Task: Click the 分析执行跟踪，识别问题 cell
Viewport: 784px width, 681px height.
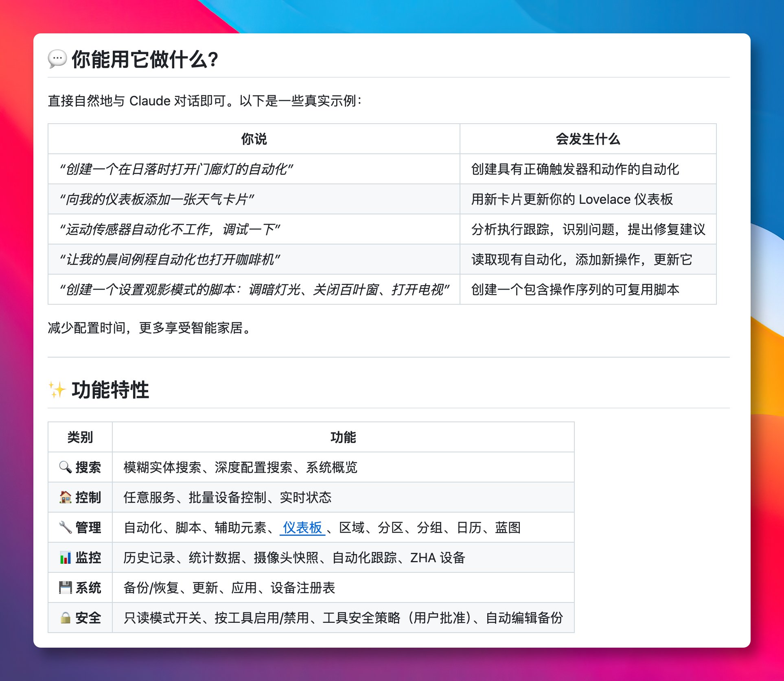Action: tap(588, 229)
